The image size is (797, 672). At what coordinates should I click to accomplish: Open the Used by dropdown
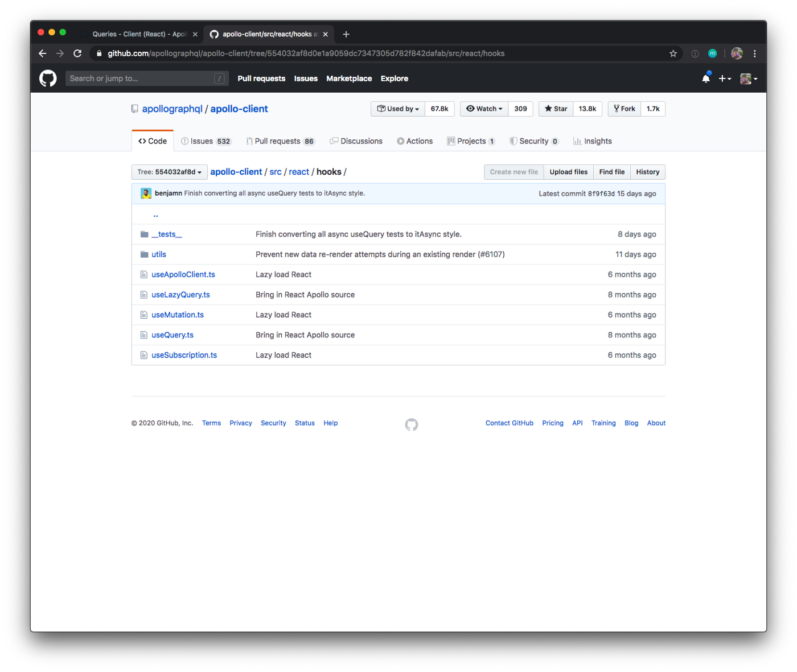point(398,109)
